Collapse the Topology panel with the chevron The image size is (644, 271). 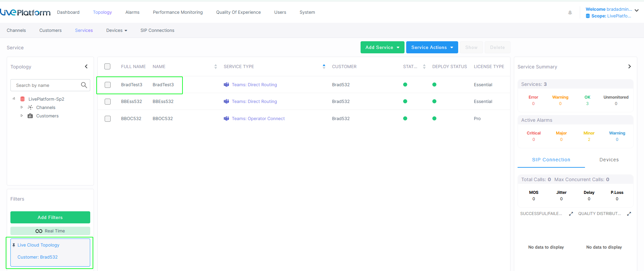point(86,66)
